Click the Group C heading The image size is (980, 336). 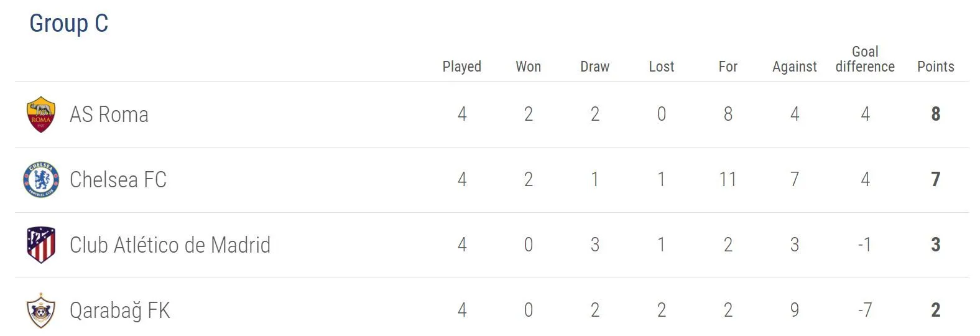click(69, 24)
